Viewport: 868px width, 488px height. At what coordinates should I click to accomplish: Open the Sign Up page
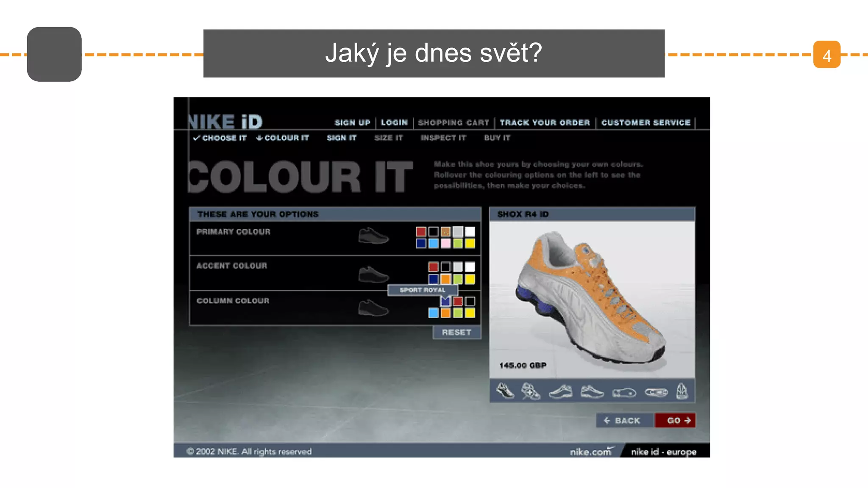[x=352, y=122]
